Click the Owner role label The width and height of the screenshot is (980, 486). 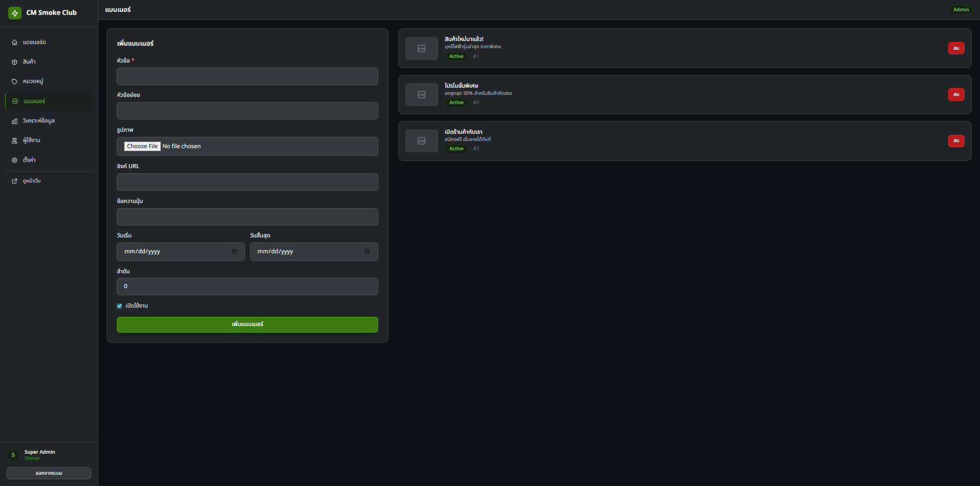[x=32, y=458]
